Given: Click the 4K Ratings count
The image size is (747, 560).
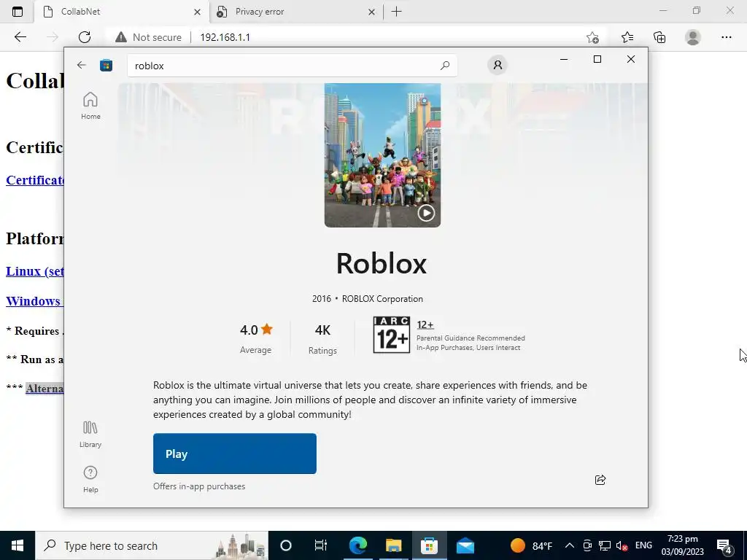Looking at the screenshot, I should pos(322,339).
